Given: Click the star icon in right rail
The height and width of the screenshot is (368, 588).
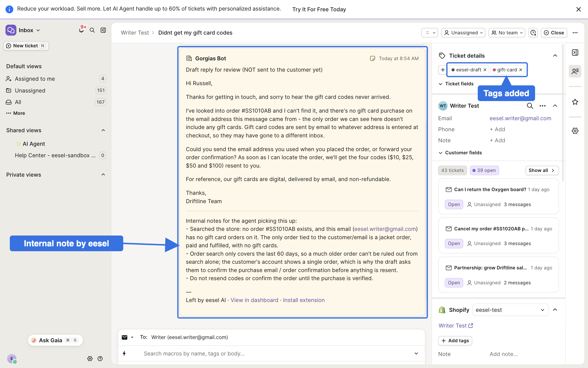Looking at the screenshot, I should coord(575,102).
